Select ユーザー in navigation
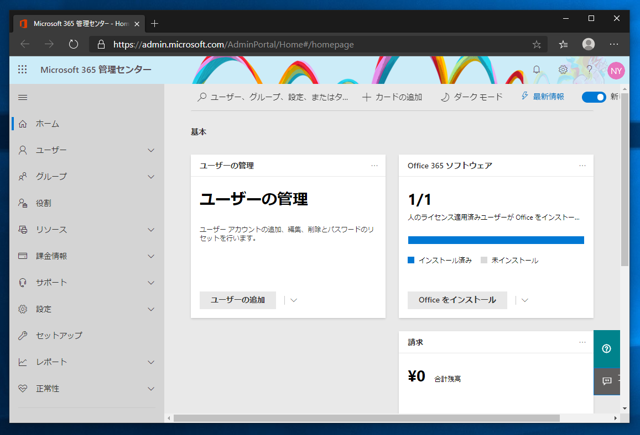Image resolution: width=640 pixels, height=435 pixels. click(x=51, y=150)
